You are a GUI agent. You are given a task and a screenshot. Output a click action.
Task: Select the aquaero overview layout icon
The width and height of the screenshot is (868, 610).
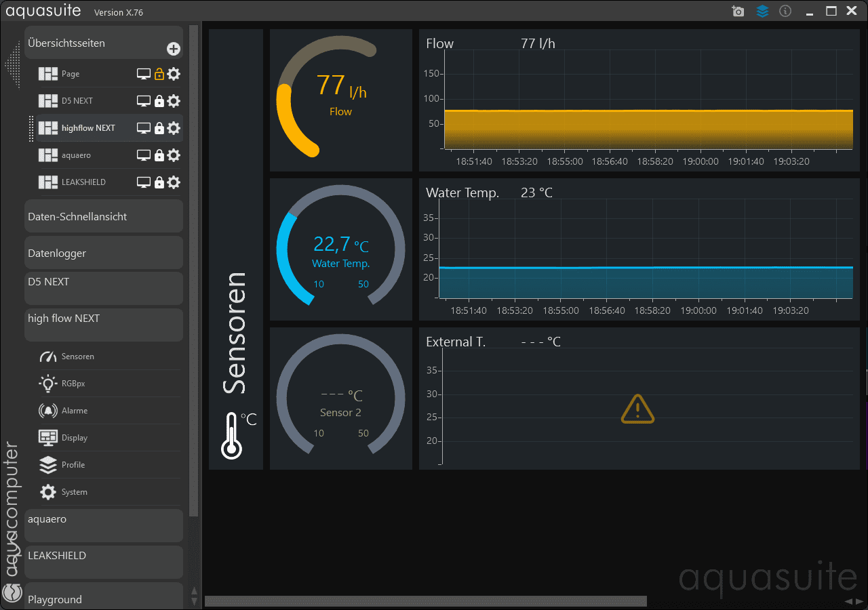coord(48,155)
